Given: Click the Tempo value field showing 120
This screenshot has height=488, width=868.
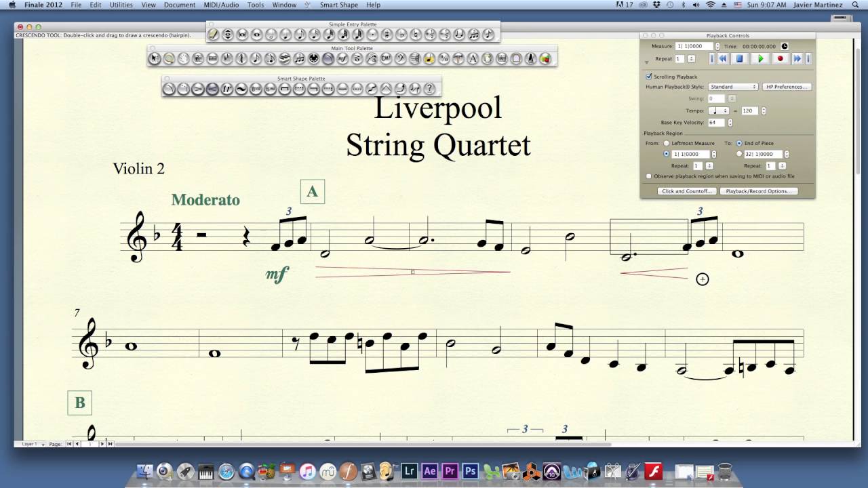Looking at the screenshot, I should point(750,110).
